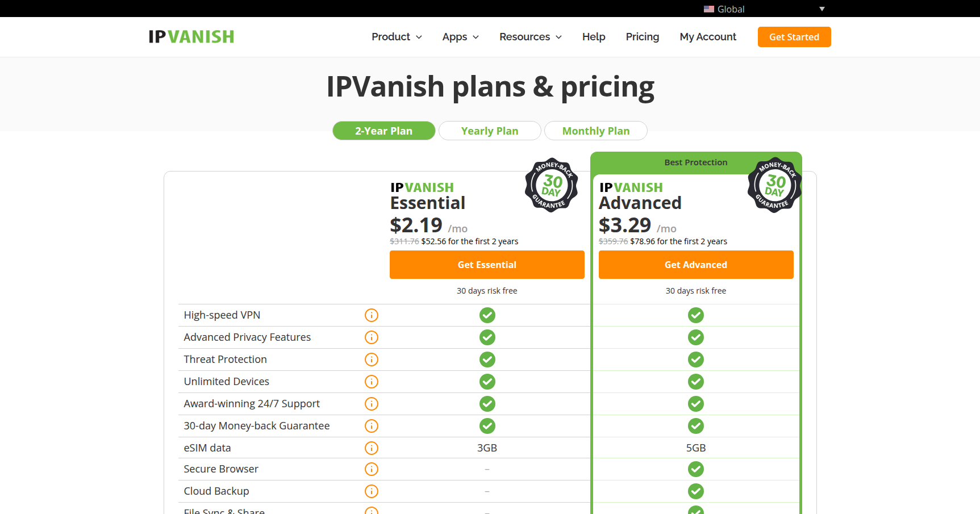Open the Secure Browser info icon

pyautogui.click(x=371, y=469)
